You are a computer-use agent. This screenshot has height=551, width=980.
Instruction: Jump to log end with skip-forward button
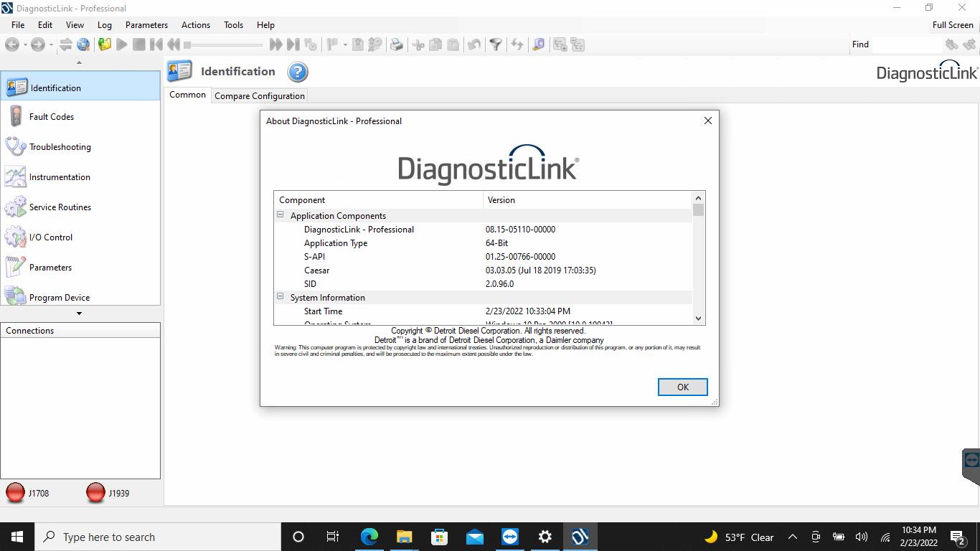pyautogui.click(x=293, y=44)
